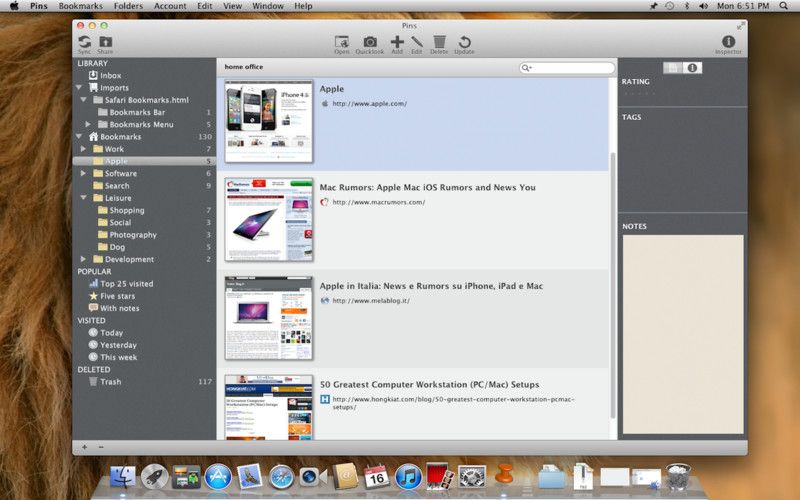Open the Pins pushpin Dock icon
Viewport: 800px width, 500px height.
point(504,474)
